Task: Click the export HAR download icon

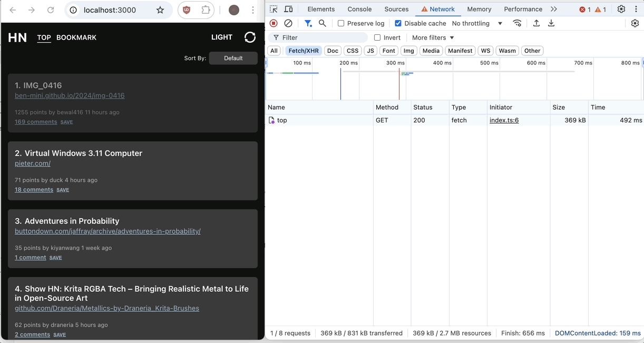Action: (551, 23)
